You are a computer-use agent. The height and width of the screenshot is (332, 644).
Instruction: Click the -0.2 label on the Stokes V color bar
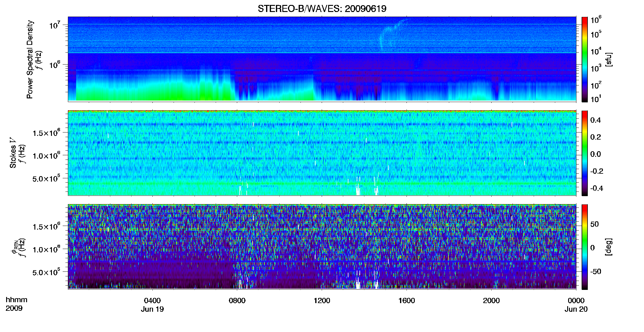(x=597, y=171)
